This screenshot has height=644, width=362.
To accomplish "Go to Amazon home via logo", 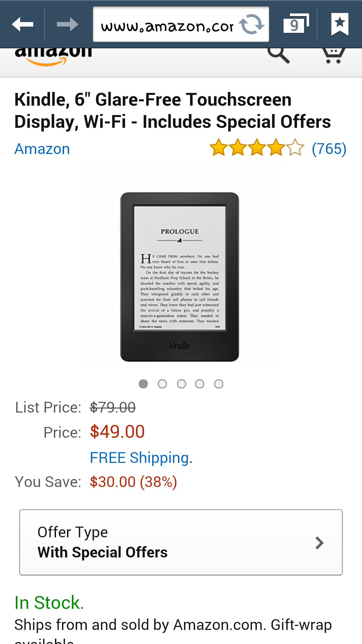I will tap(53, 57).
